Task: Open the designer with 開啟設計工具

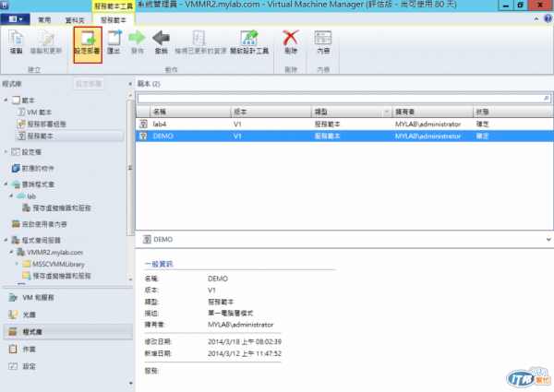Action: click(x=249, y=42)
